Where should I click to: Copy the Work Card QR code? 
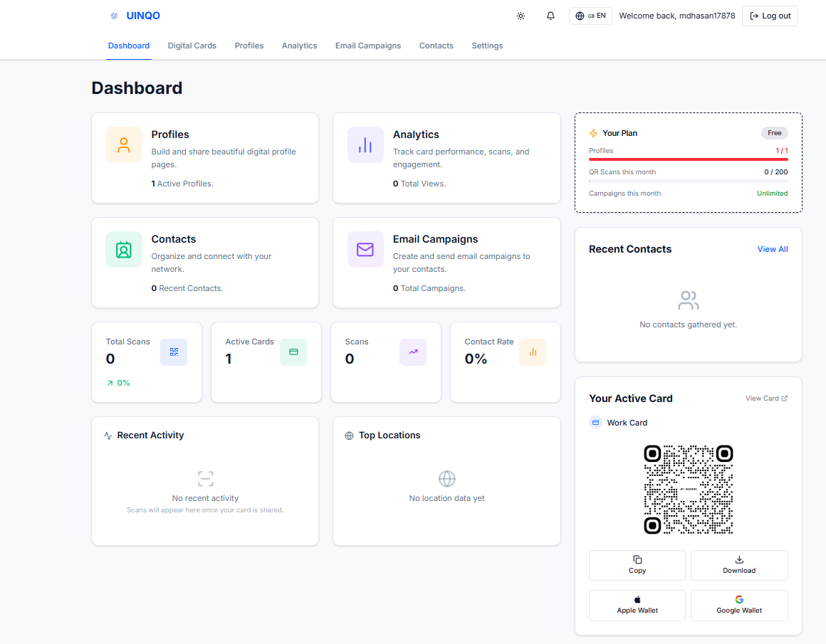(637, 565)
